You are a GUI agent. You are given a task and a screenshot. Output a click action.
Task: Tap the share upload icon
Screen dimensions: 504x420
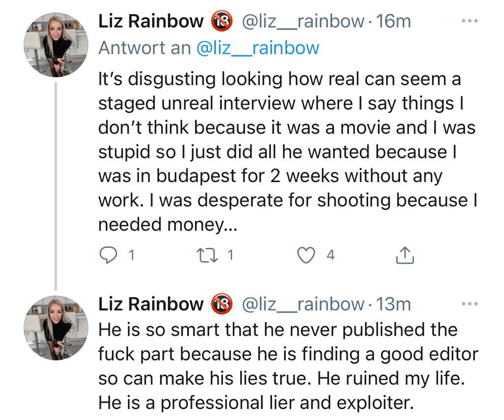pos(404,255)
